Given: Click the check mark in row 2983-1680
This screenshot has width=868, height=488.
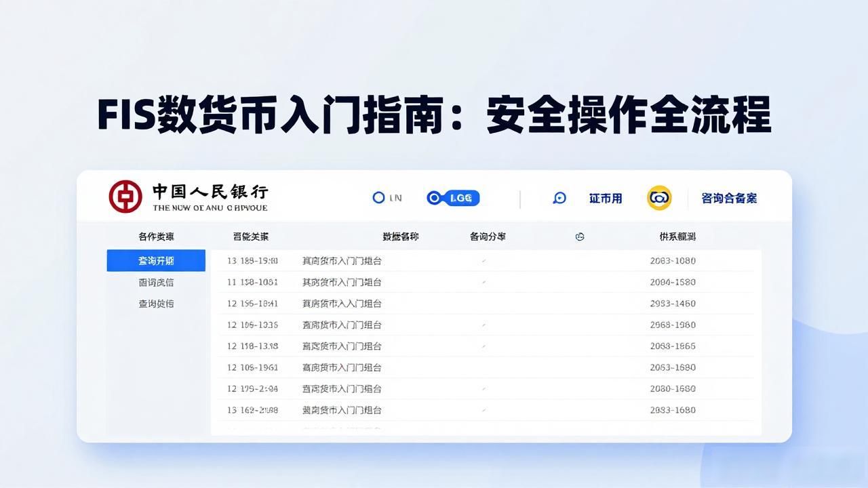Looking at the screenshot, I should click(484, 410).
